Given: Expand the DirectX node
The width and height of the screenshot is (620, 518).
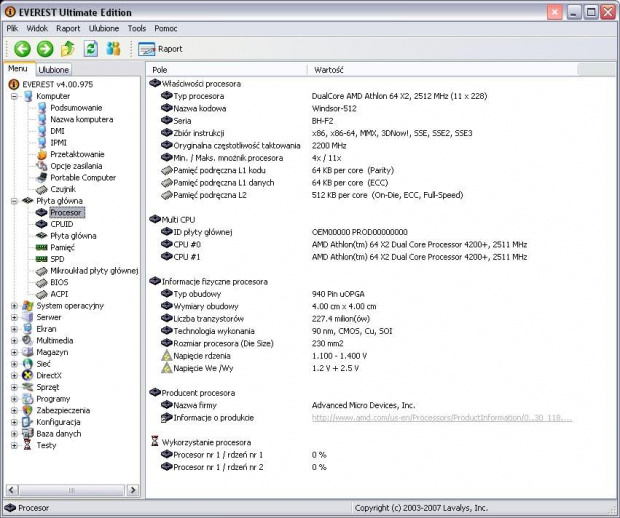Looking at the screenshot, I should (14, 376).
